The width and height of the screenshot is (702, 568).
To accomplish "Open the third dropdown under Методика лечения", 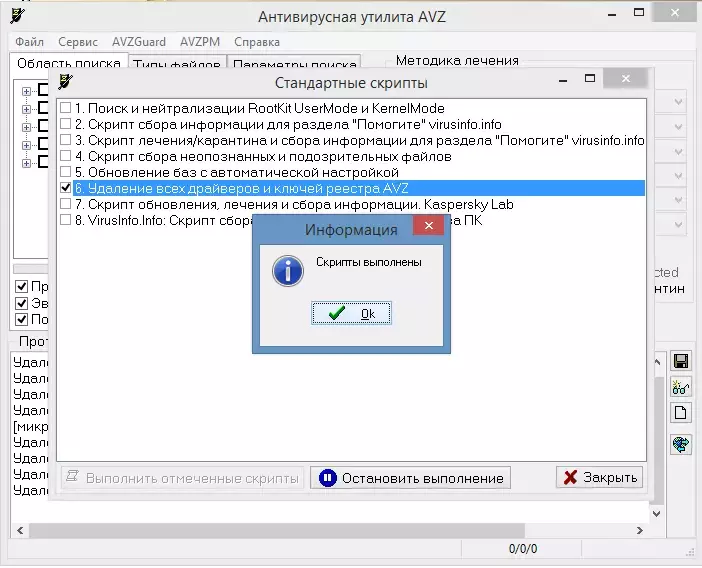I will pos(678,152).
